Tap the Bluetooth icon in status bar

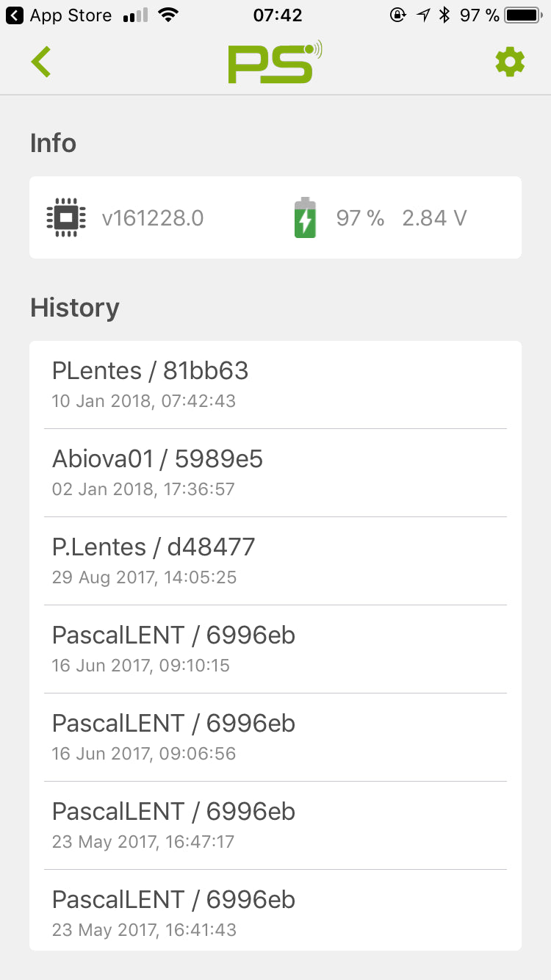(x=444, y=15)
